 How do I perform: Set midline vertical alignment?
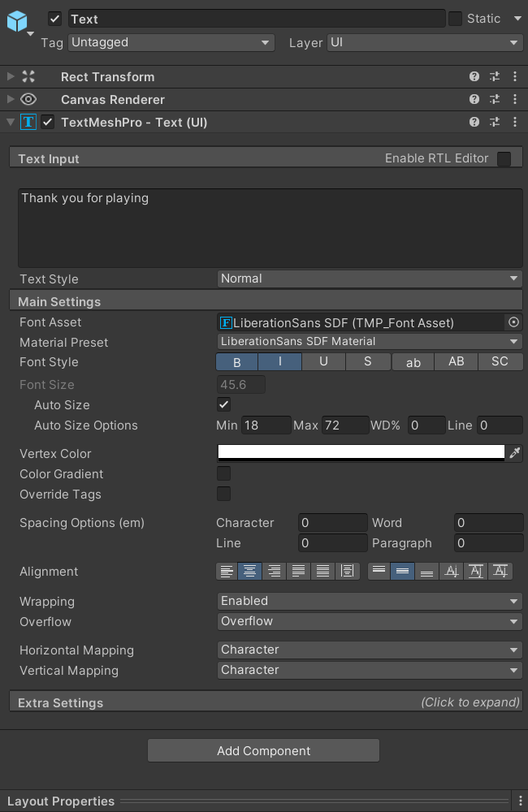[476, 571]
